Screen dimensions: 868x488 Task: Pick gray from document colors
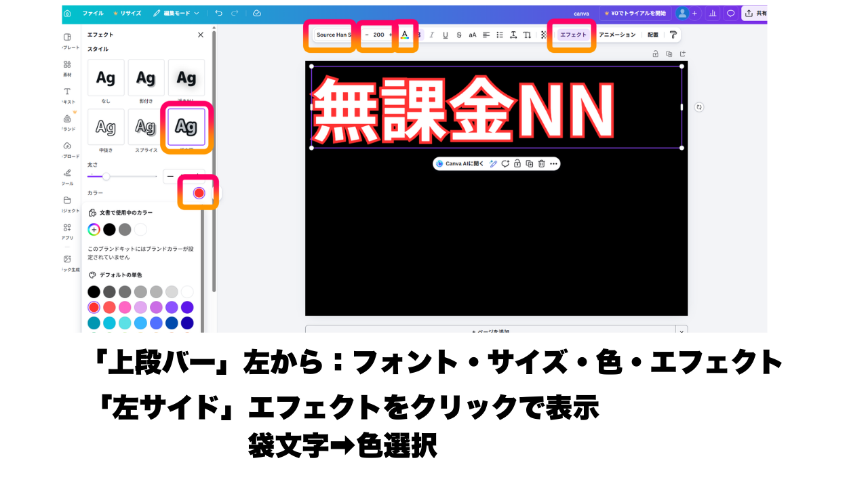pos(125,229)
